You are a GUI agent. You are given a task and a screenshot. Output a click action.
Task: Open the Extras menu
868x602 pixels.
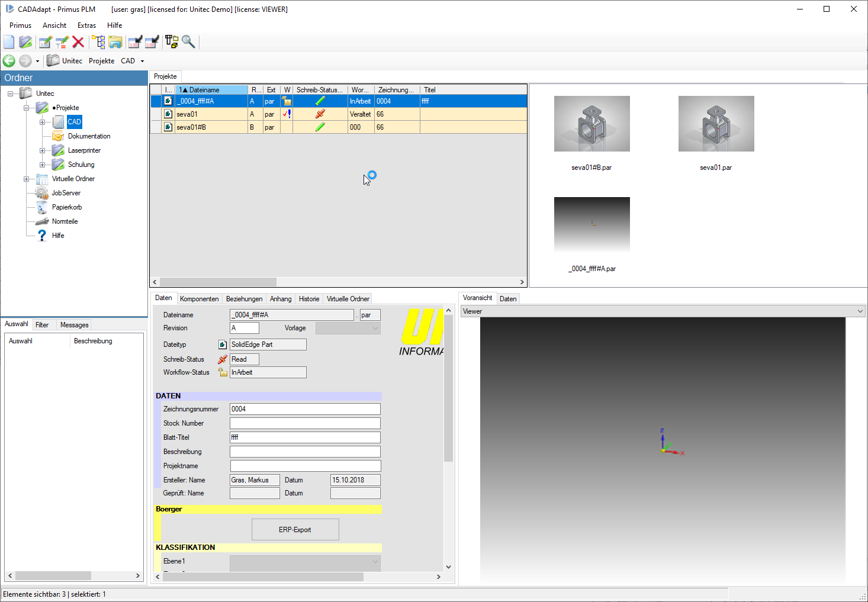[x=86, y=25]
